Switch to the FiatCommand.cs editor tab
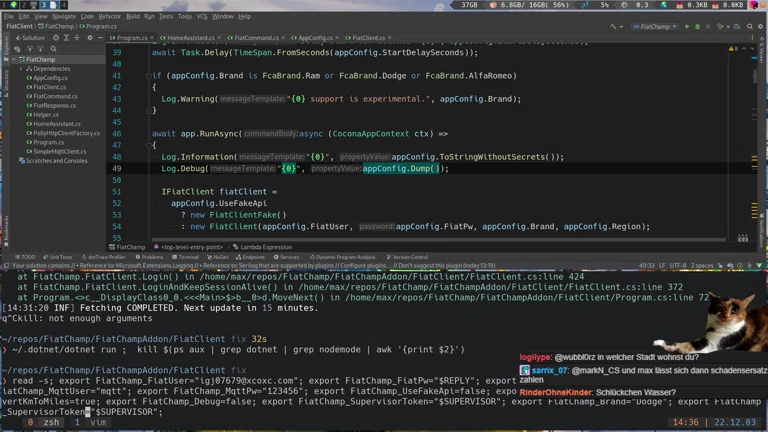768x432 pixels. (x=256, y=38)
